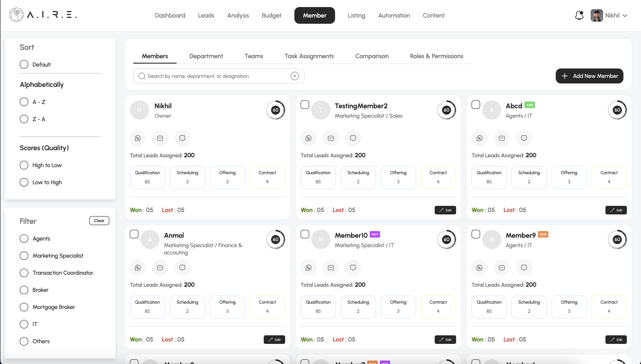
Task: Open WhatsApp for Anmol
Action: click(138, 267)
